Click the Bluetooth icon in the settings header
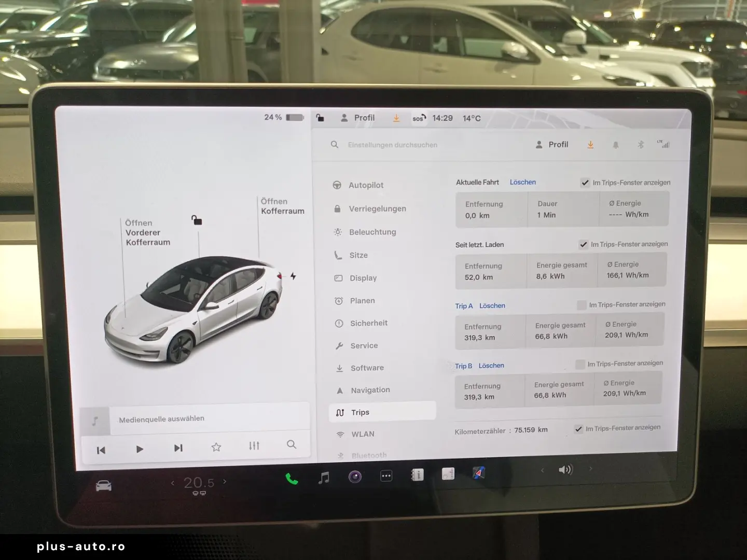Image resolution: width=747 pixels, height=560 pixels. (x=640, y=145)
